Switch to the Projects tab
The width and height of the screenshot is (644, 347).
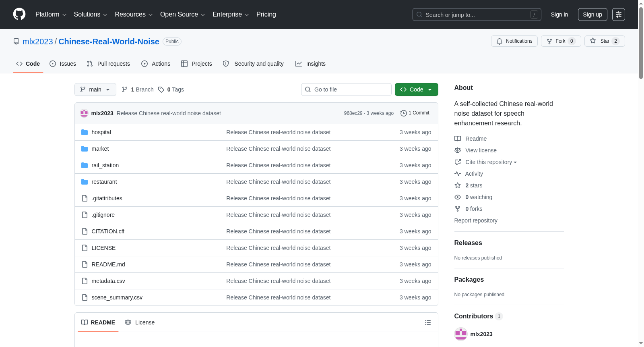pos(196,64)
